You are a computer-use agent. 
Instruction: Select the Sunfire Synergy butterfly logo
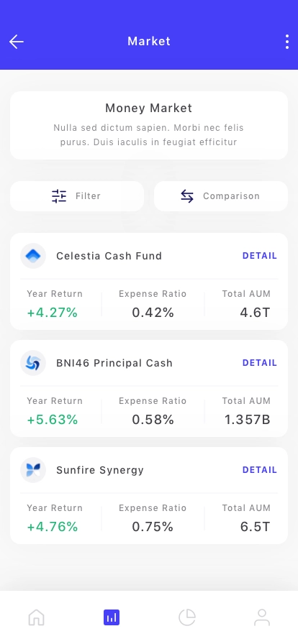pos(33,470)
